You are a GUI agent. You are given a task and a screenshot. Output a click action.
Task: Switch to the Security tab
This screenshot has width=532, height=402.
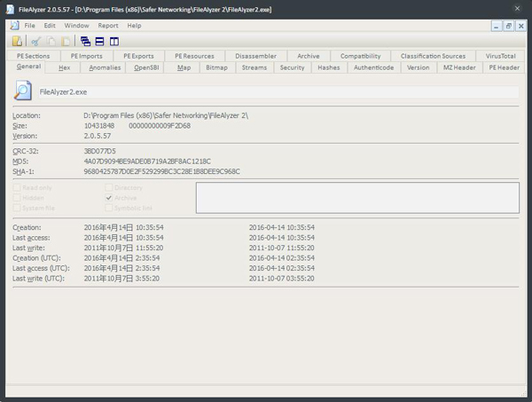pyautogui.click(x=292, y=67)
